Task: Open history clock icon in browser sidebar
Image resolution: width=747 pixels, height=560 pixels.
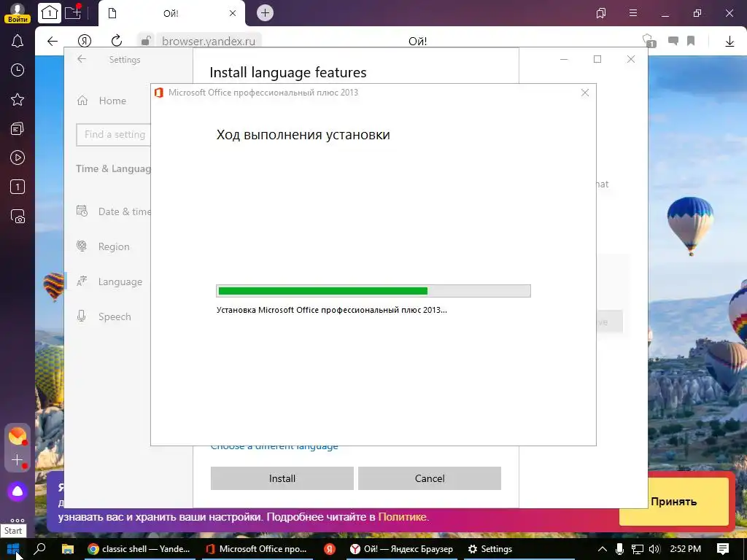Action: coord(18,71)
